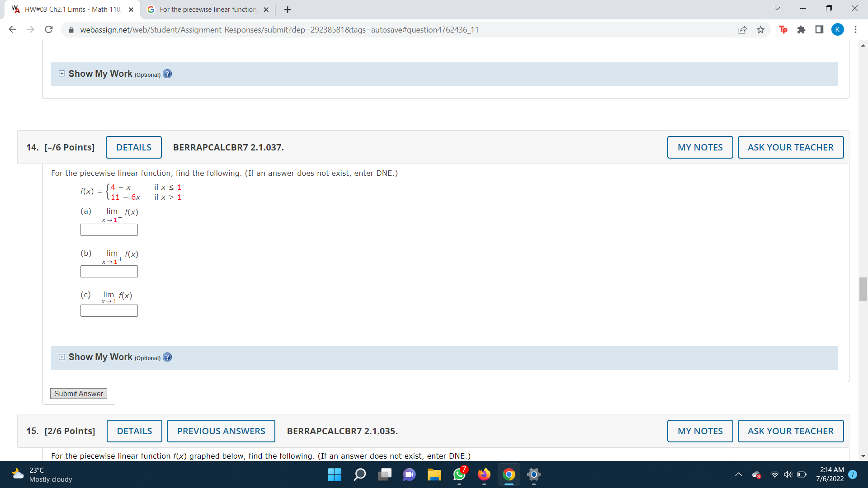Show hidden system tray icons

(738, 474)
